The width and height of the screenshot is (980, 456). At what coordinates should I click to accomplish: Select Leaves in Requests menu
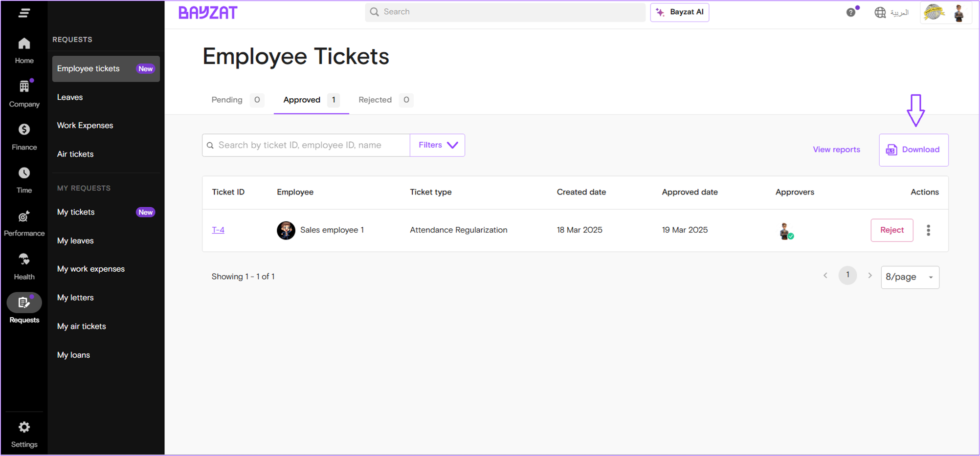tap(70, 97)
